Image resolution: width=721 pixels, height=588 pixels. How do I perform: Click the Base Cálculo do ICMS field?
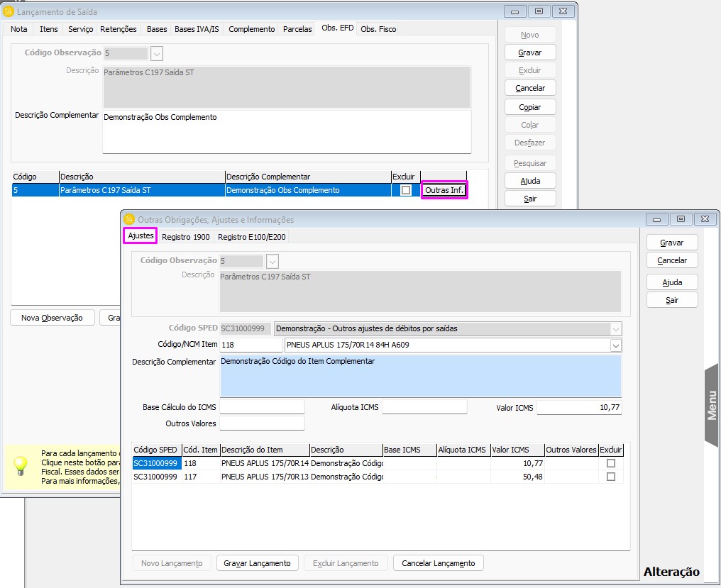[x=262, y=407]
